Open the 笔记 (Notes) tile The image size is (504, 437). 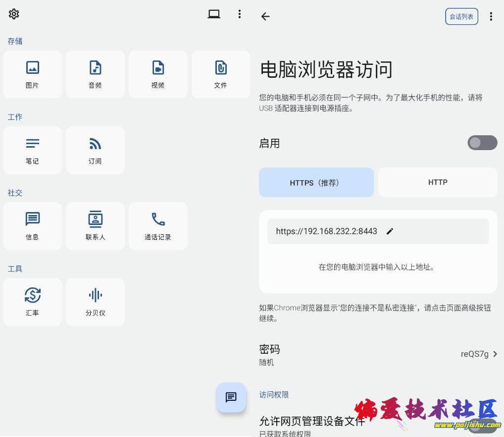point(33,150)
